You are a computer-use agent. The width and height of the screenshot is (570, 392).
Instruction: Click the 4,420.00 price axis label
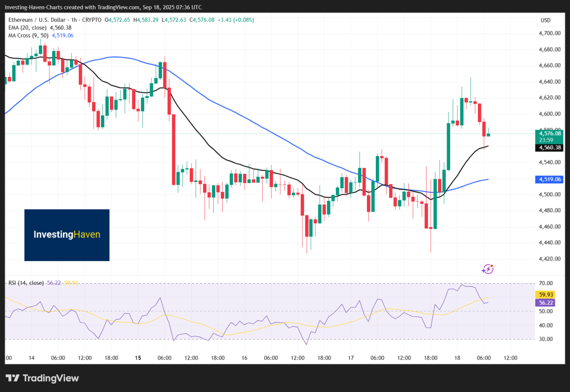pyautogui.click(x=550, y=259)
